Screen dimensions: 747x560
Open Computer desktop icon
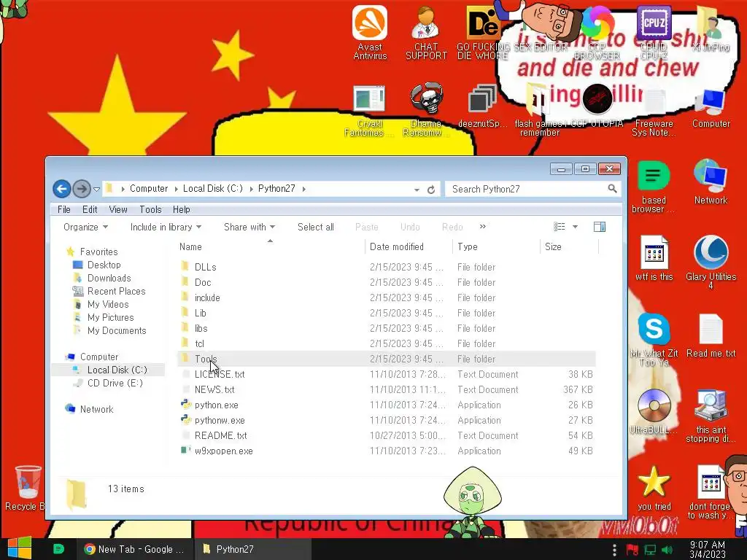click(x=711, y=108)
